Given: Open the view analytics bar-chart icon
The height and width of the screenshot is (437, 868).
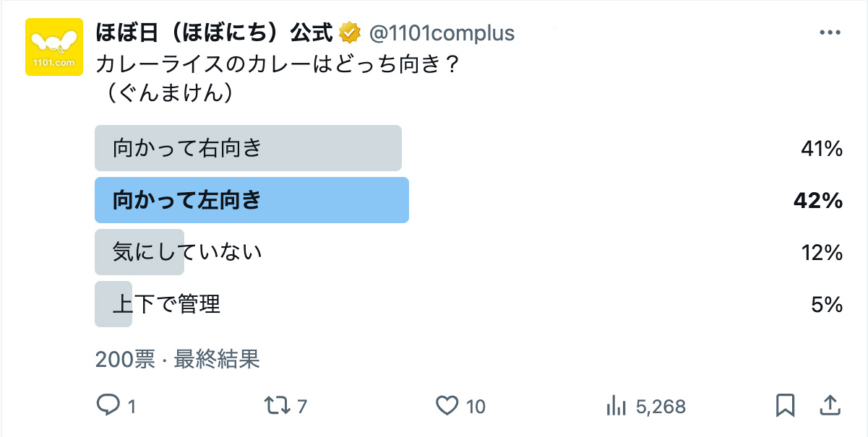Looking at the screenshot, I should tap(616, 407).
